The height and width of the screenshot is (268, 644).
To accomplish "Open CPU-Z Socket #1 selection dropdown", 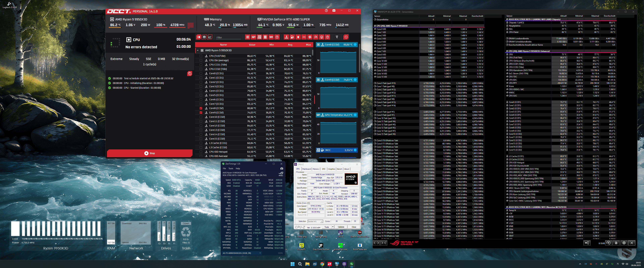I will 315,221.
